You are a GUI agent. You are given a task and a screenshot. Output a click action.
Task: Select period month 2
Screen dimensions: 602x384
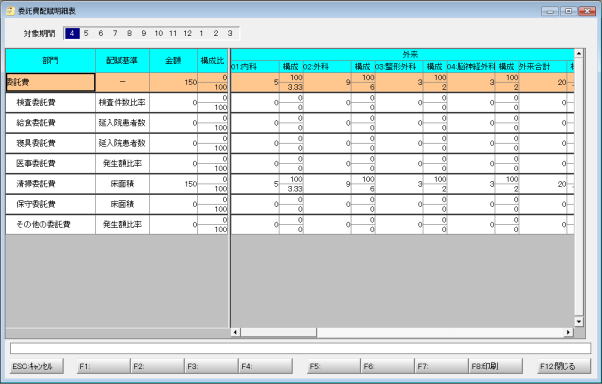tap(216, 33)
